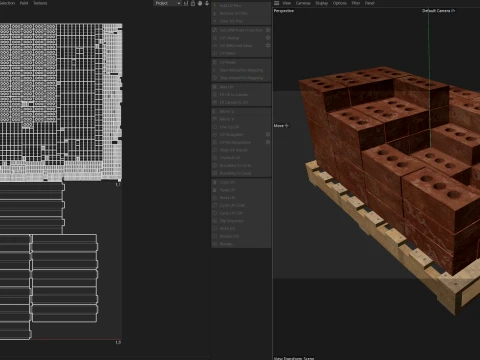
Task: Open the viewport Cameras menu
Action: pyautogui.click(x=303, y=3)
